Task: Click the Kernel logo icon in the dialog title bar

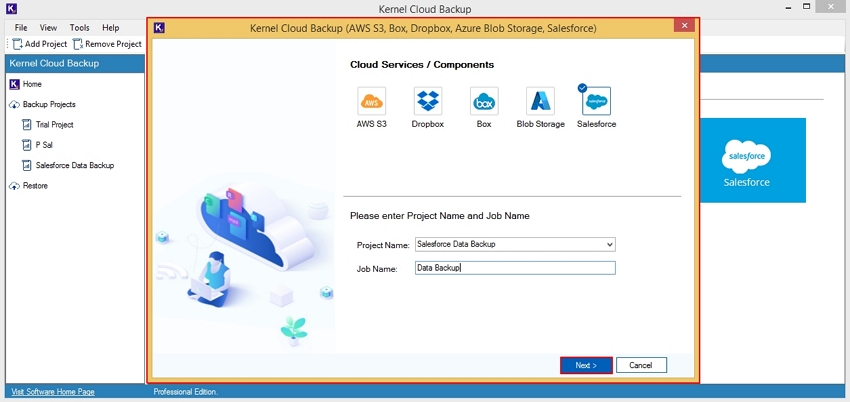Action: 159,28
